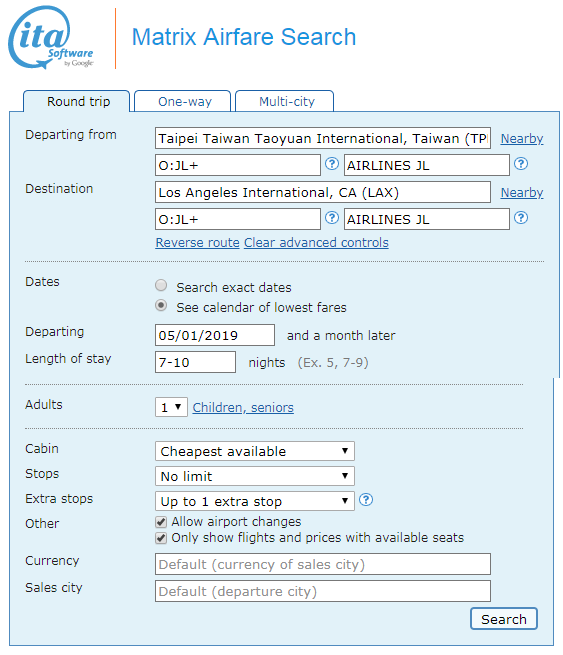
Task: Open help icon beside destination O:JL+ routing field
Action: click(332, 218)
